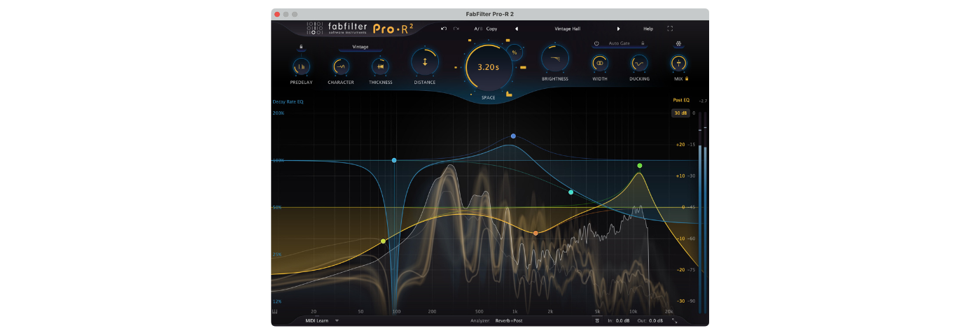The height and width of the screenshot is (335, 980).
Task: Toggle full screen mode icon
Action: click(x=670, y=29)
